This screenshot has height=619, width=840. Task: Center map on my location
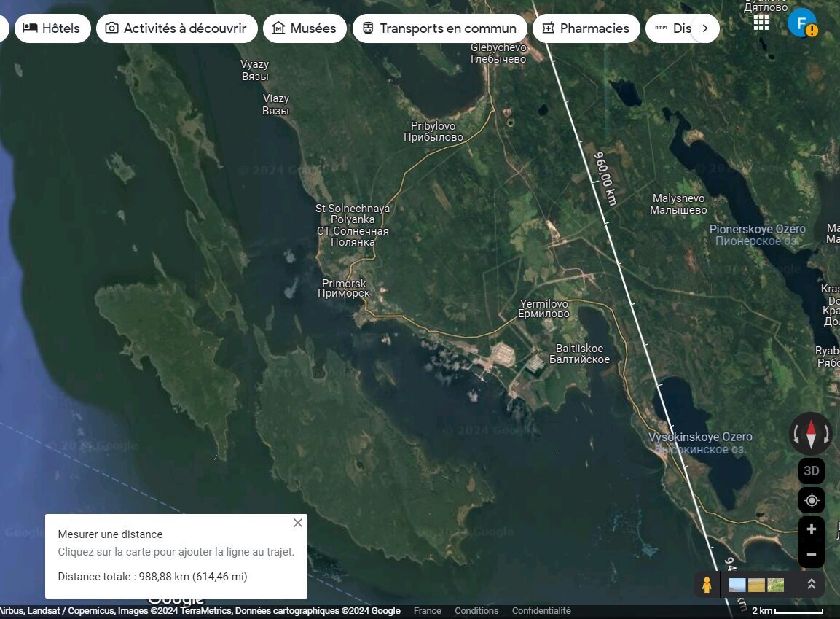point(811,501)
